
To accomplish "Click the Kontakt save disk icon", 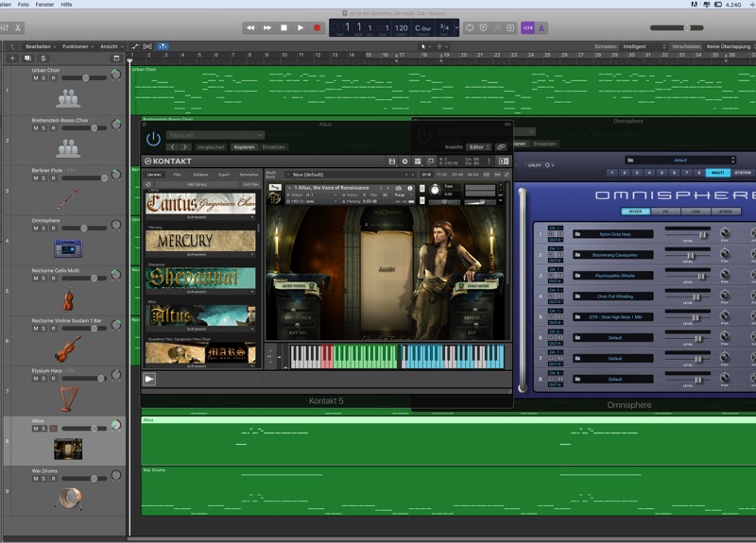I will pos(392,161).
